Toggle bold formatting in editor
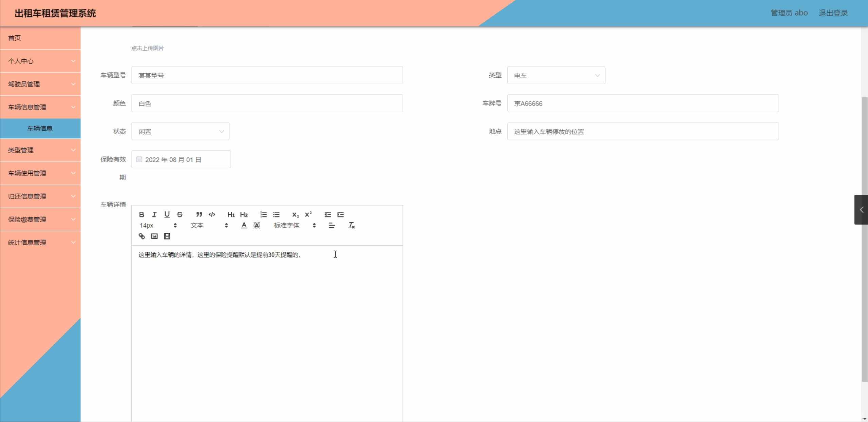Viewport: 868px width, 422px height. (141, 214)
